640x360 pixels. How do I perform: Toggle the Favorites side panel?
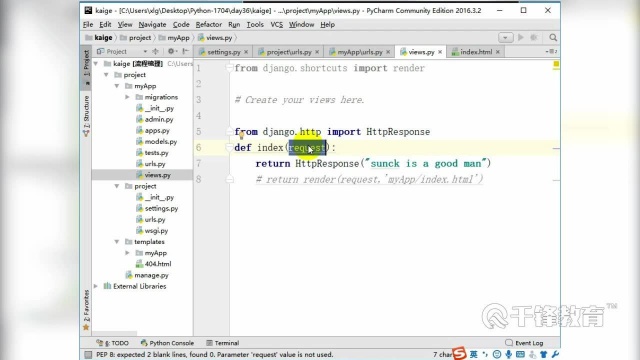point(86,310)
